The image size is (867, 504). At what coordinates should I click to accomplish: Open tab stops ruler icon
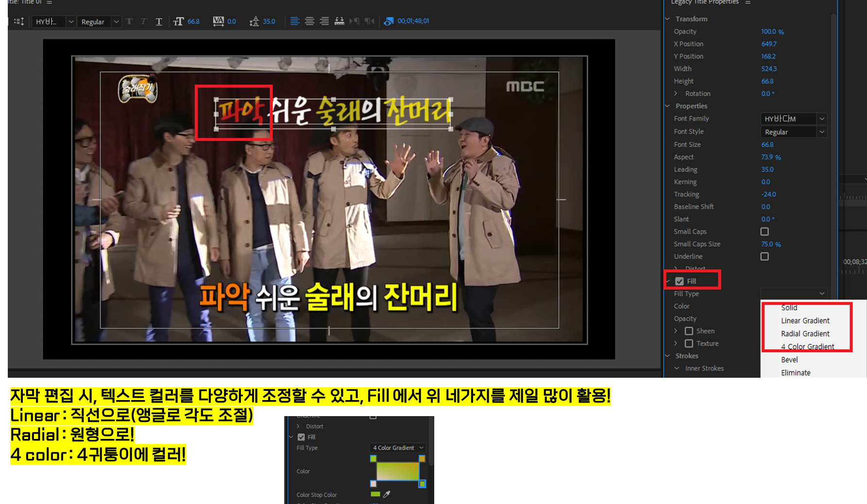(x=340, y=21)
